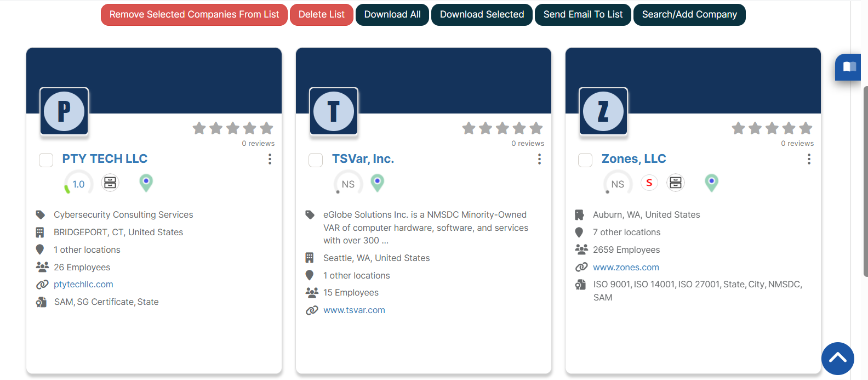The image size is (868, 380).
Task: Click the link icon beside www.tsvar.com
Action: [x=312, y=310]
